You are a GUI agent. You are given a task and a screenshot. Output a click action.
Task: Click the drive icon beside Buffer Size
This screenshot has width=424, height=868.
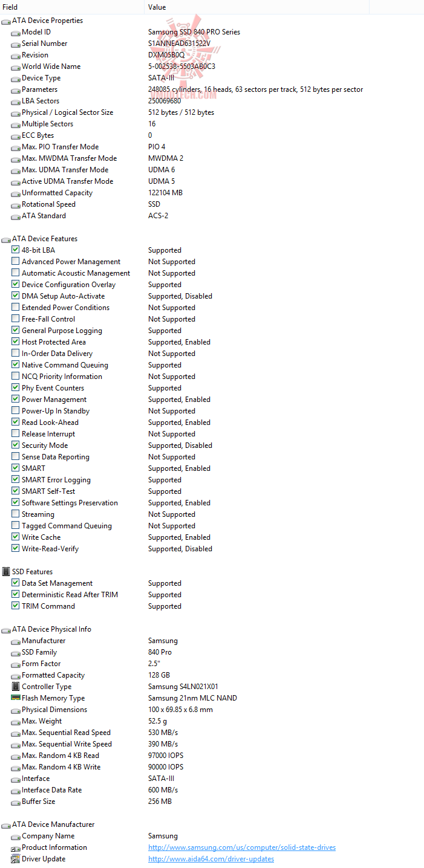click(x=16, y=802)
